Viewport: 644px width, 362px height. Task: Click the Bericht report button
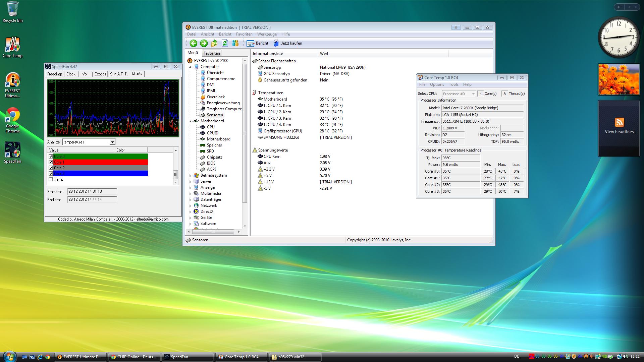point(258,43)
